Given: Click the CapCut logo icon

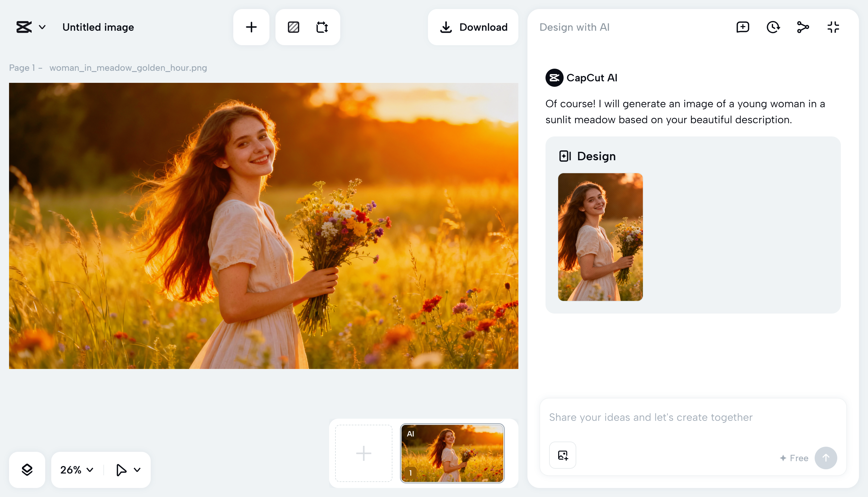Looking at the screenshot, I should coord(24,27).
